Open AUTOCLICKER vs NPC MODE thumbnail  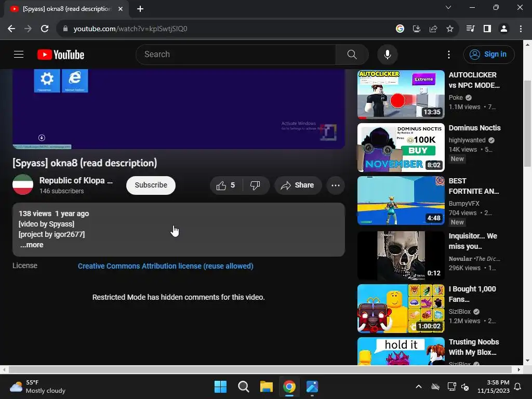coord(401,95)
